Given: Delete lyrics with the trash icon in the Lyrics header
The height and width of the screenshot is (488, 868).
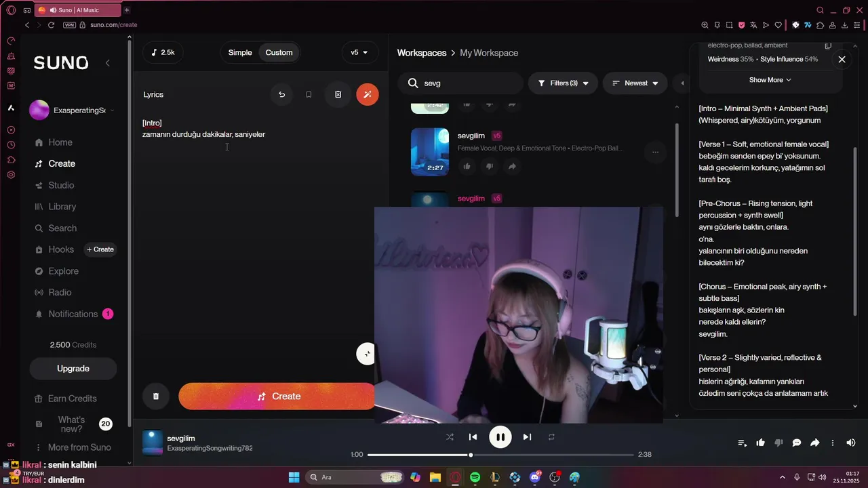Looking at the screenshot, I should point(338,94).
